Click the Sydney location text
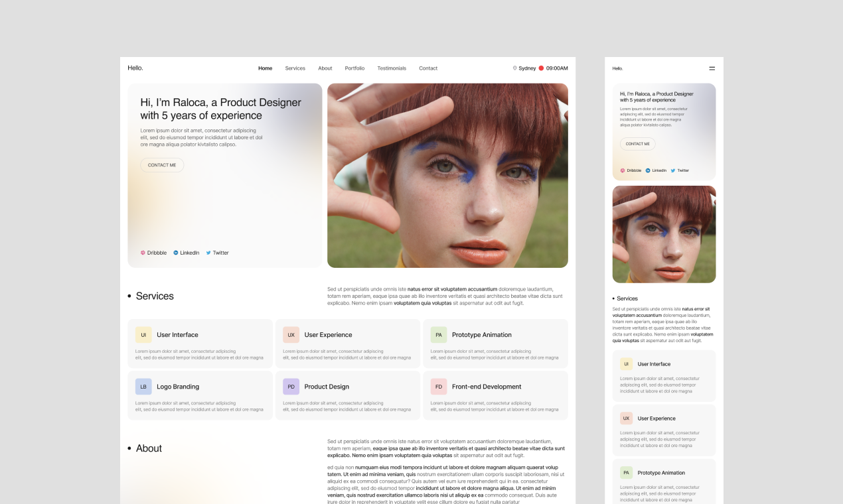Viewport: 843px width, 504px height. pyautogui.click(x=527, y=68)
